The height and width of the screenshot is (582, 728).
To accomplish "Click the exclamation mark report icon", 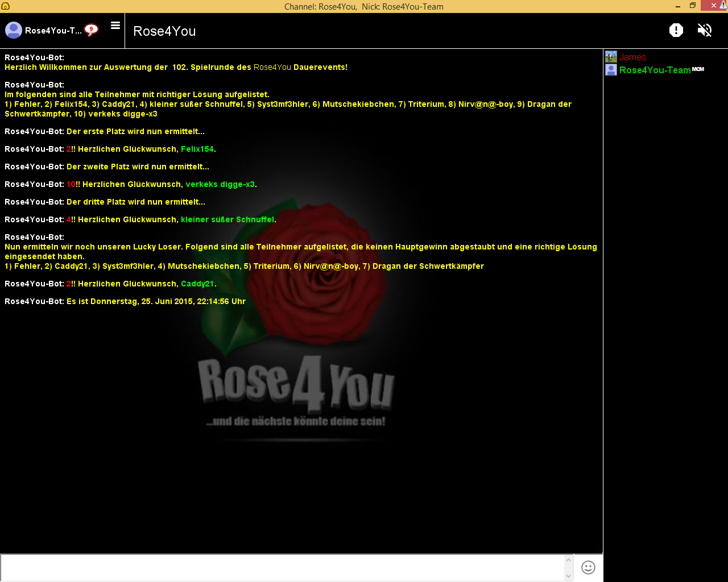I will (676, 30).
